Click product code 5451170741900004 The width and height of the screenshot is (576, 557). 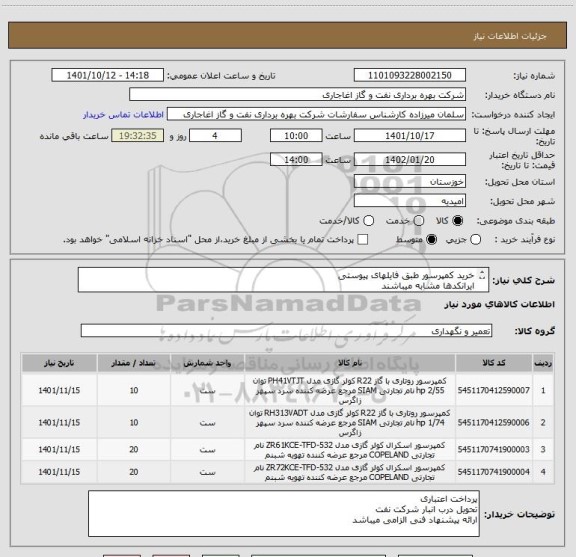coord(494,472)
